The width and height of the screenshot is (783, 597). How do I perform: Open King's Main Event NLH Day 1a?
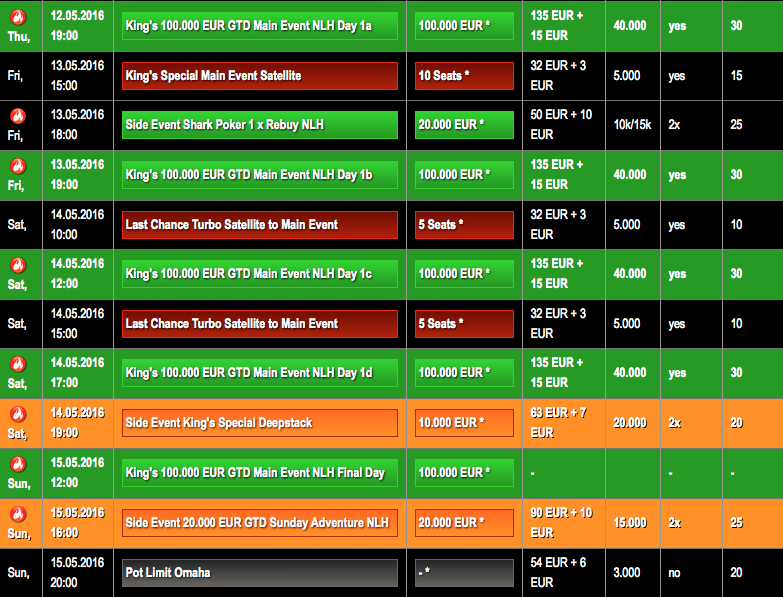point(260,25)
